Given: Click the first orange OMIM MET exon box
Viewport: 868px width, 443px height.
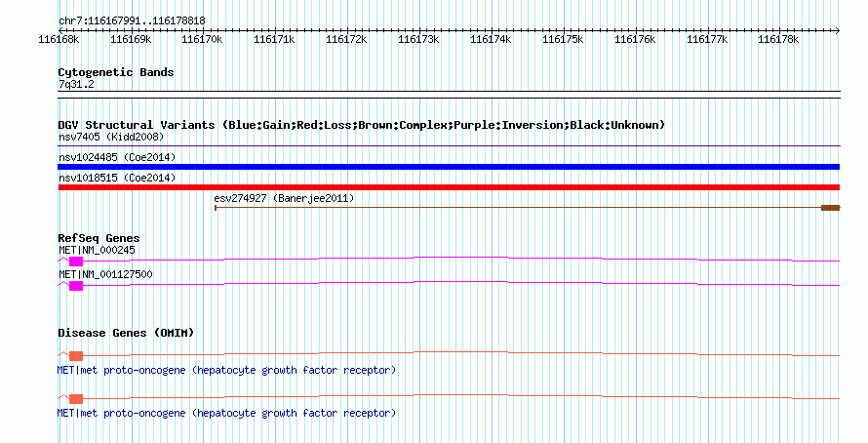Looking at the screenshot, I should [76, 356].
